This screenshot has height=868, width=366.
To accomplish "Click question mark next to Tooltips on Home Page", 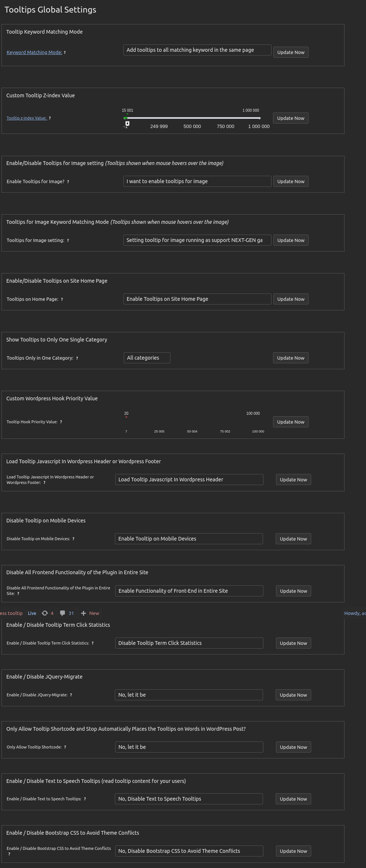I will pos(62,299).
